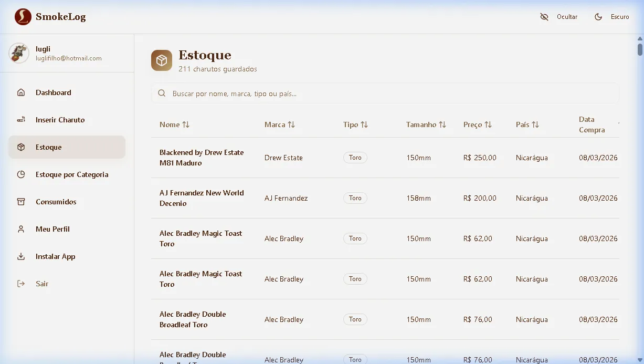
Task: Click the Tamanho column header text
Action: [421, 124]
